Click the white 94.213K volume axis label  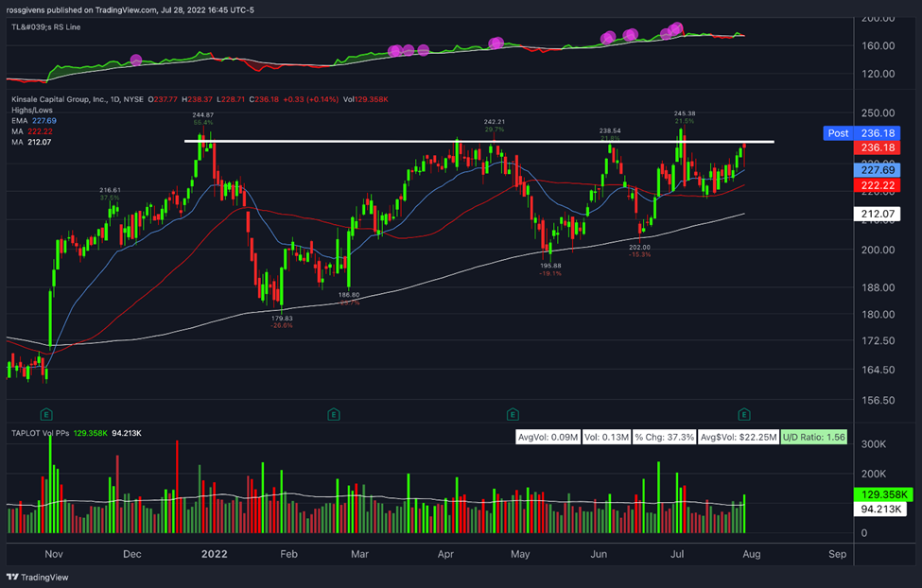pos(880,510)
